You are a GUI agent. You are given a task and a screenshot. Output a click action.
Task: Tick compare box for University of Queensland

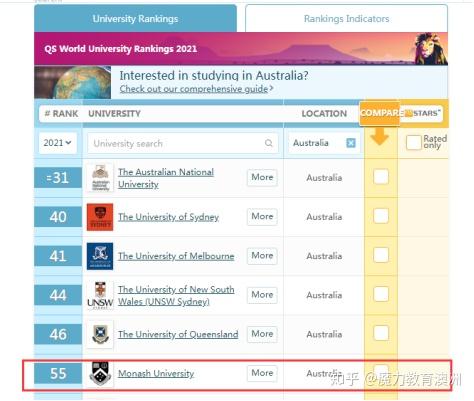click(381, 333)
